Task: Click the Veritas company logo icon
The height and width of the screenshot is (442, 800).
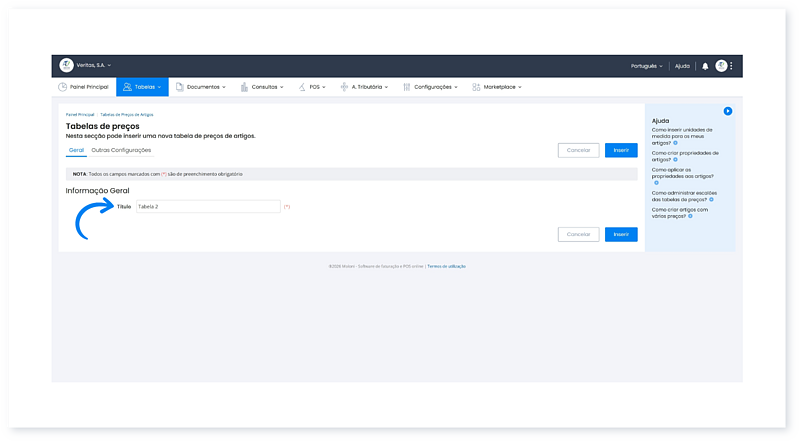Action: [x=67, y=65]
